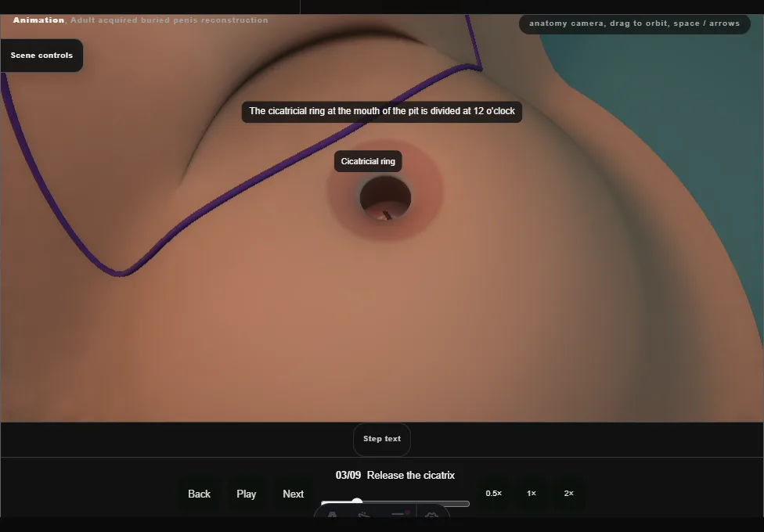Screen dimensions: 764x532
Task: Play the animation
Action: click(246, 494)
